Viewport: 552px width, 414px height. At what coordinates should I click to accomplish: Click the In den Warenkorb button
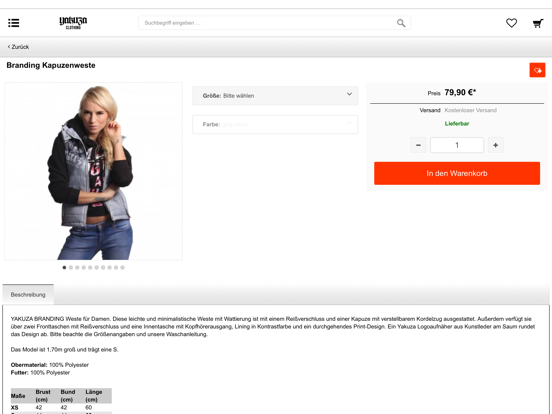pyautogui.click(x=457, y=173)
